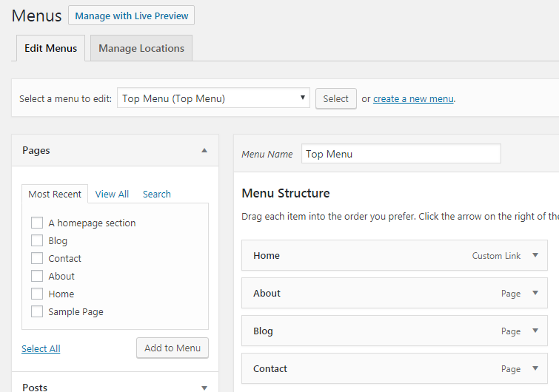Select the About page checkbox
The image size is (559, 392).
37,276
